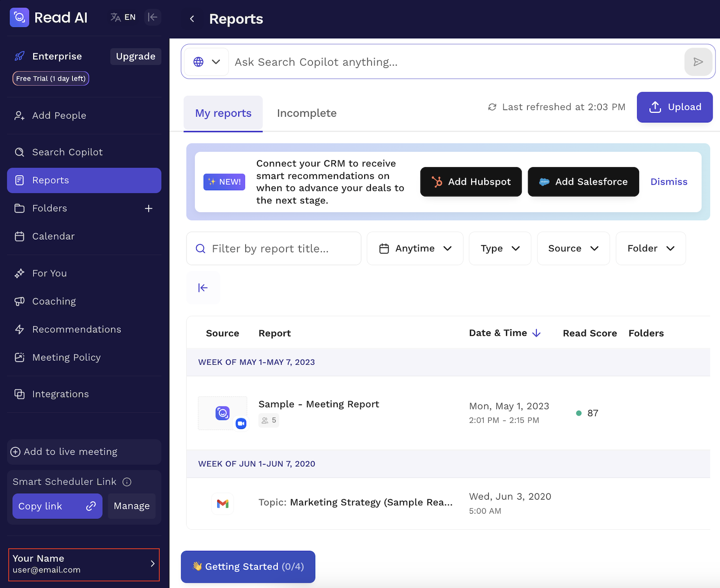Image resolution: width=720 pixels, height=588 pixels.
Task: Click the back arrow beside Reports title
Action: click(x=192, y=19)
